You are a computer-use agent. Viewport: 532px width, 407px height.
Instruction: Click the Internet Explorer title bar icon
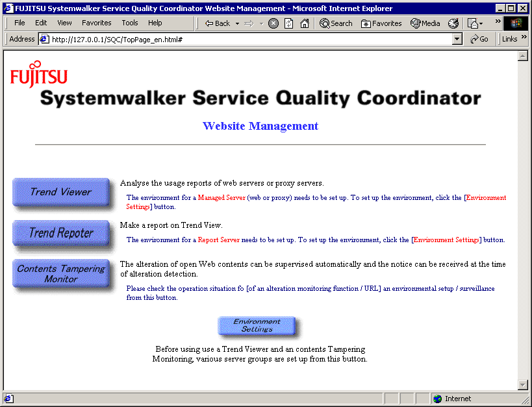click(8, 8)
